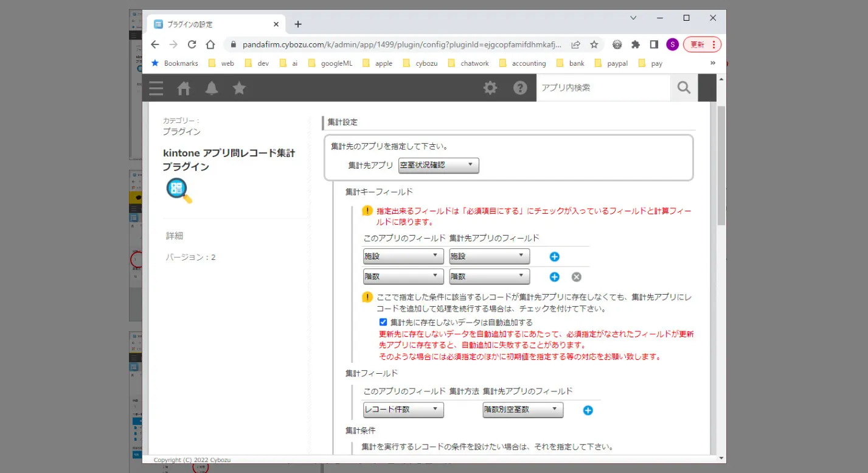Viewport: 868px width, 473px height.
Task: Open the 階数別空室数 target field dropdown
Action: click(523, 410)
